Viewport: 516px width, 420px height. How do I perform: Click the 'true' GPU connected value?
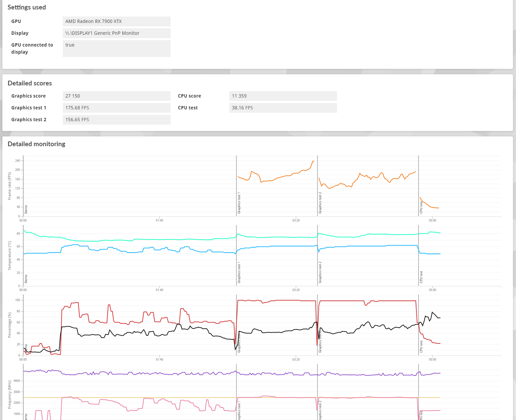117,49
